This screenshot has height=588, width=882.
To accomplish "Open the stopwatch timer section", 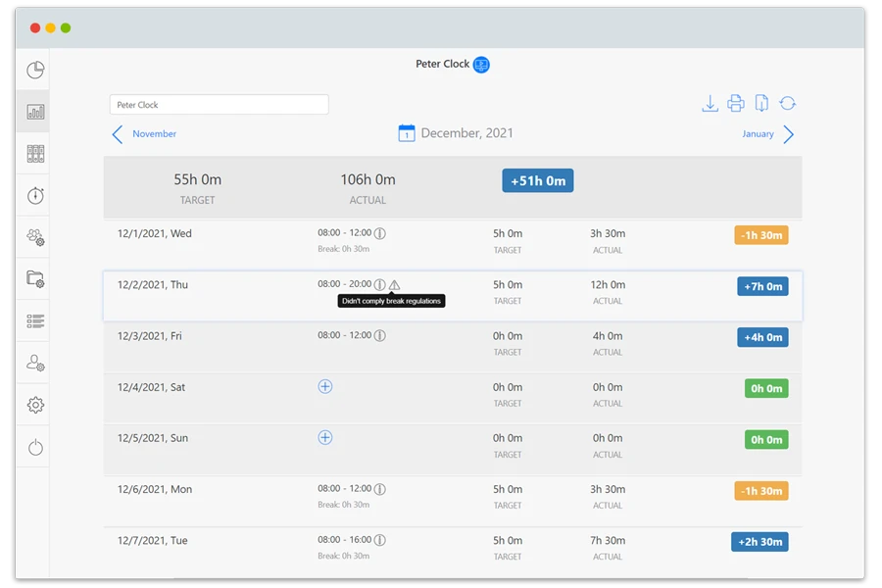I will [x=33, y=195].
